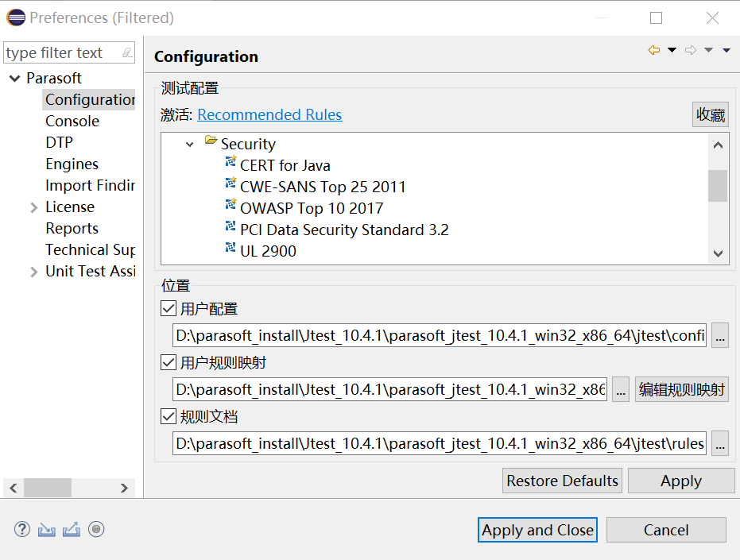The image size is (740, 560).
Task: Select PCI Data Security Standard 3.2
Action: pos(344,230)
